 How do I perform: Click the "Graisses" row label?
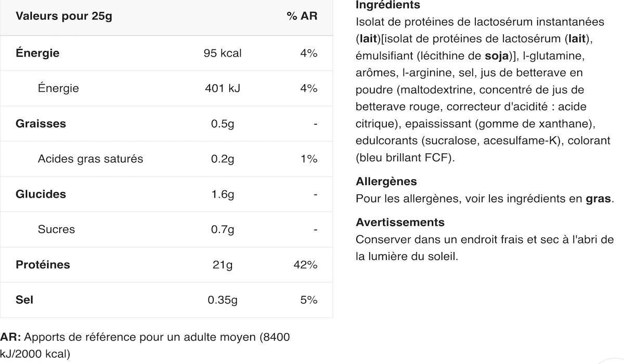click(x=41, y=124)
